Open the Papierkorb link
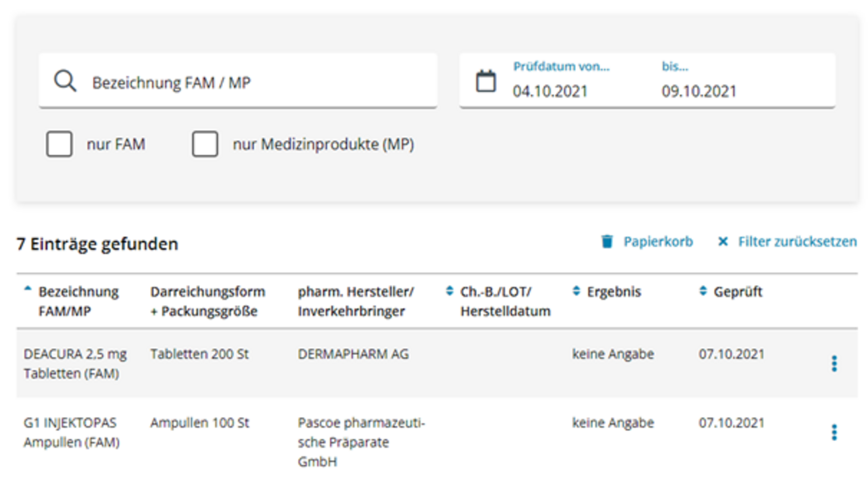Screen dimensions: 868x485 658,241
